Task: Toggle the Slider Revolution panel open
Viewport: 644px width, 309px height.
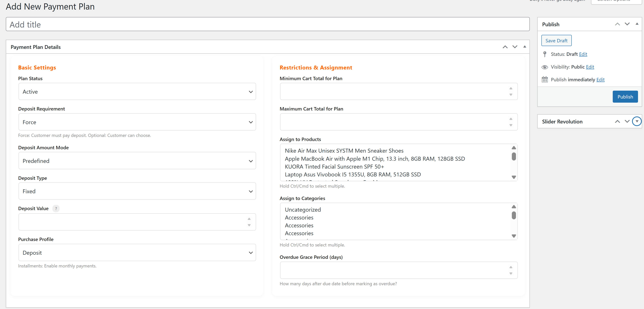Action: coord(637,122)
